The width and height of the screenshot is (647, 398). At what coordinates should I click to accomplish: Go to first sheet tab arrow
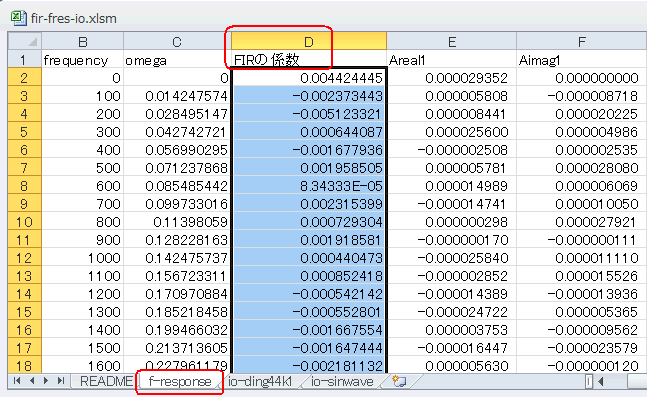(17, 381)
